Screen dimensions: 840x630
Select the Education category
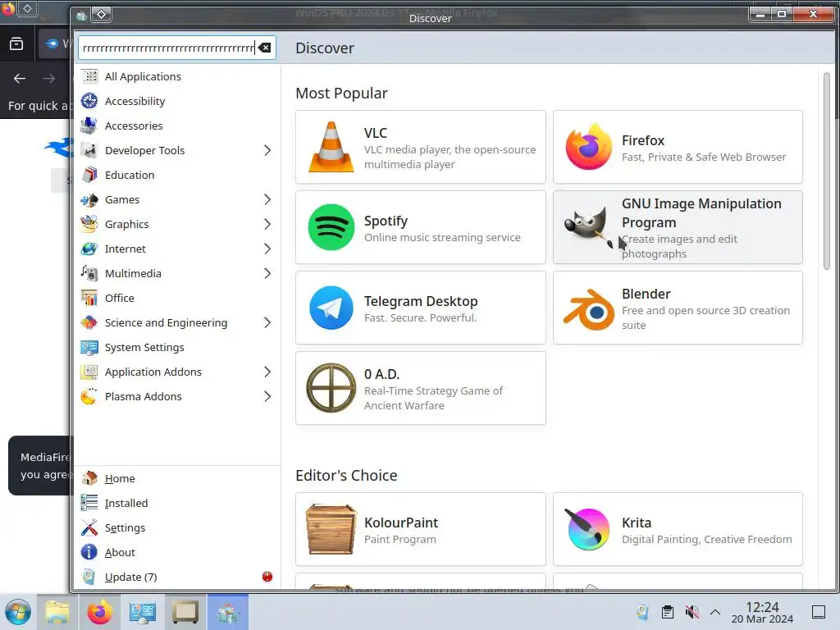pyautogui.click(x=177, y=176)
